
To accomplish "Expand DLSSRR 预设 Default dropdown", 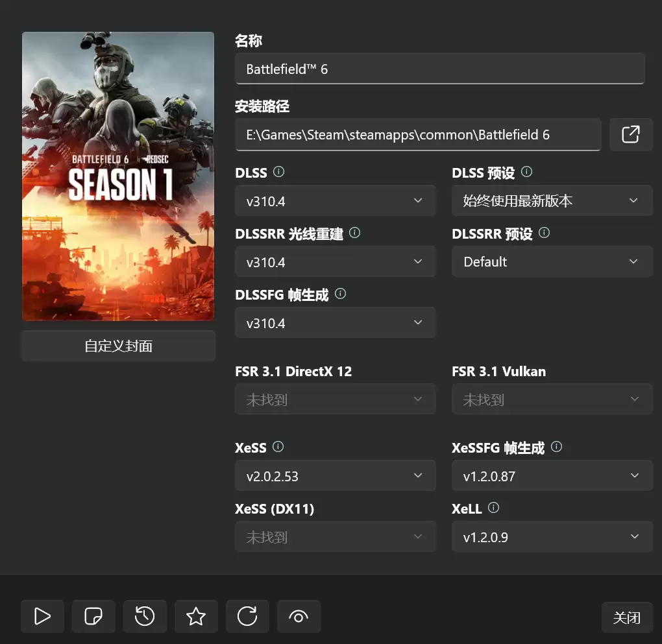I will click(552, 262).
